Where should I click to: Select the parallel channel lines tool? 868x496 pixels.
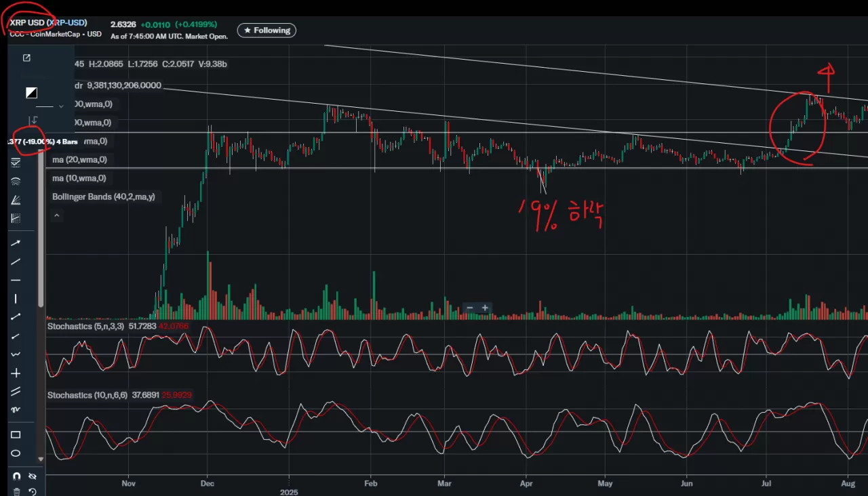[x=16, y=392]
